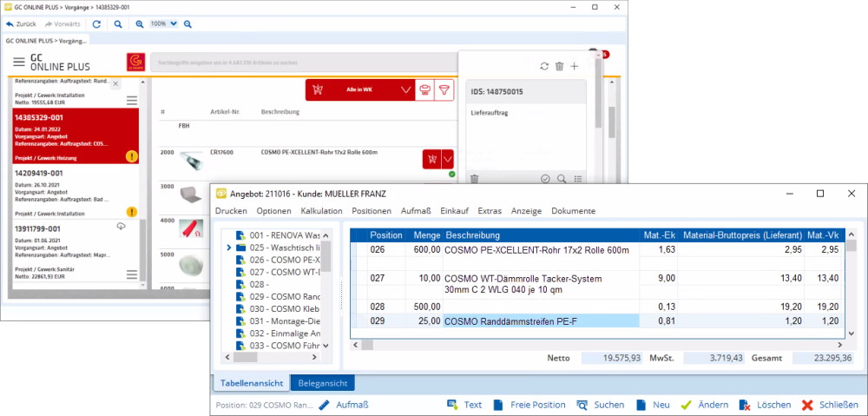This screenshot has height=416, width=868.
Task: Click the Freie Position button
Action: 529,405
